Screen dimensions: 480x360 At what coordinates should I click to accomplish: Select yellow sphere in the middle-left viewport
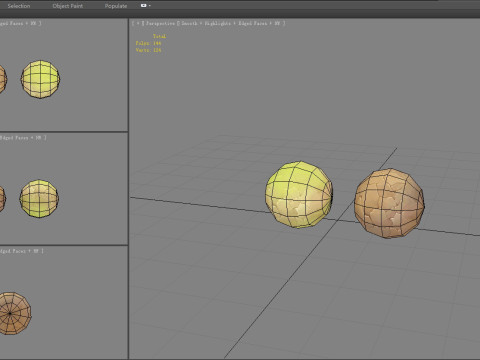[39, 199]
